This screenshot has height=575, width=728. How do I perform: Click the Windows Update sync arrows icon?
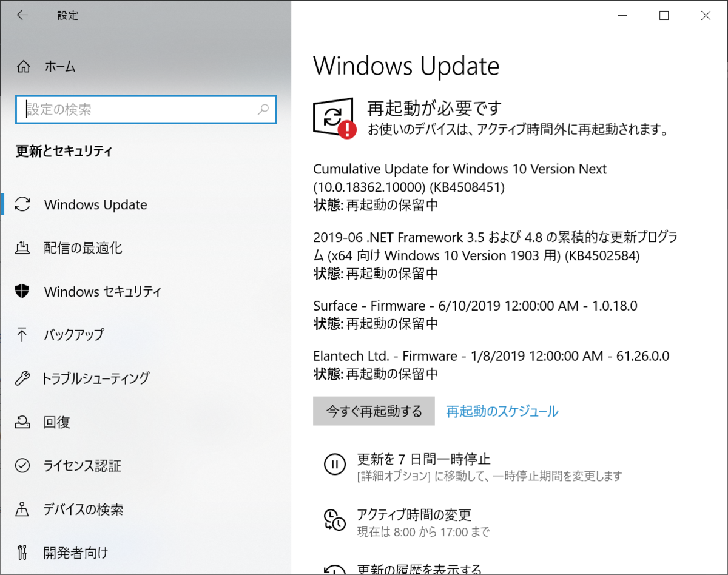point(22,204)
